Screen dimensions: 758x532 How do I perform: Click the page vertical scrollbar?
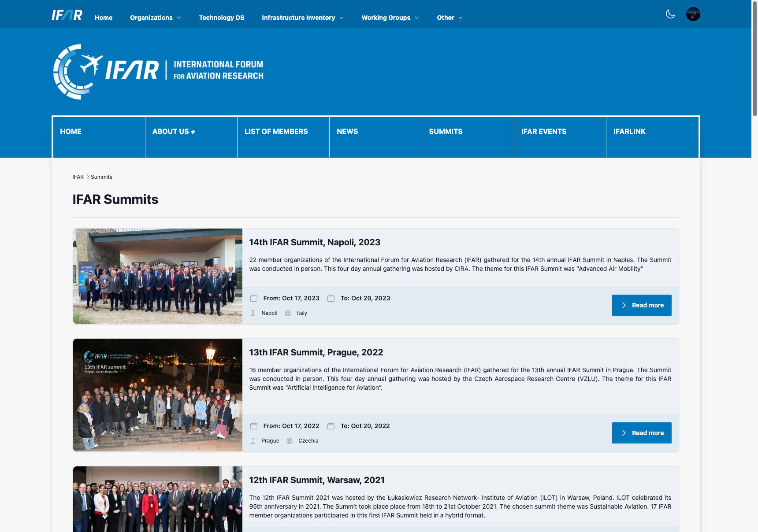coord(754,59)
